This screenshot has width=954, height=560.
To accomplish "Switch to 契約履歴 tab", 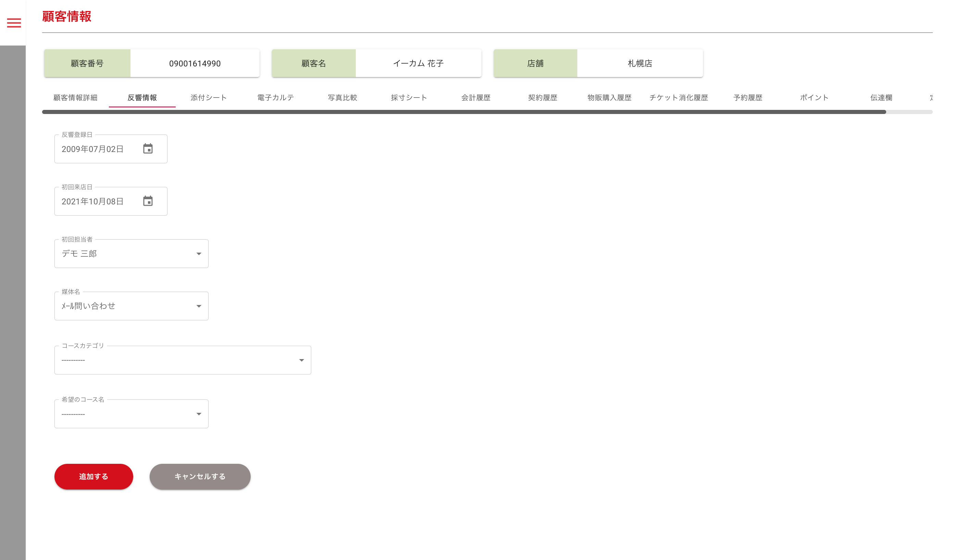I will point(542,98).
